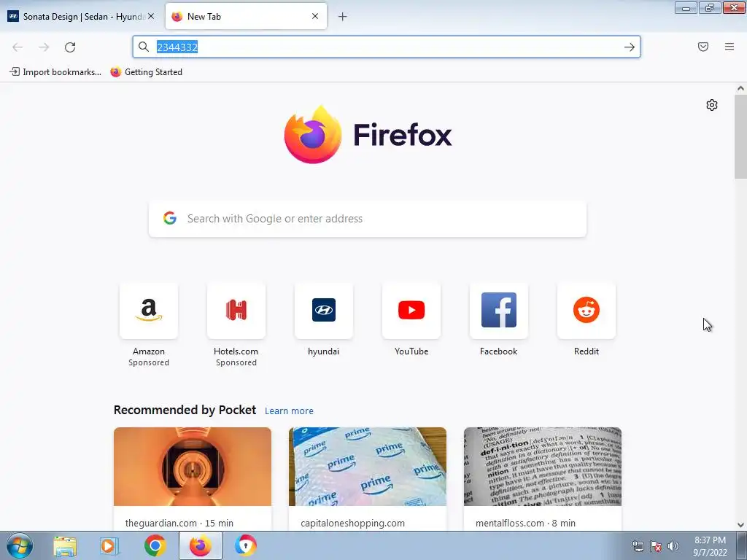This screenshot has height=560, width=747.
Task: Open new tab with plus button
Action: point(343,17)
